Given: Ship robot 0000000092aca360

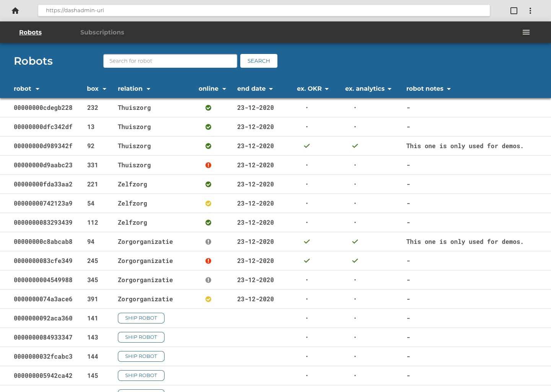Looking at the screenshot, I should 141,318.
